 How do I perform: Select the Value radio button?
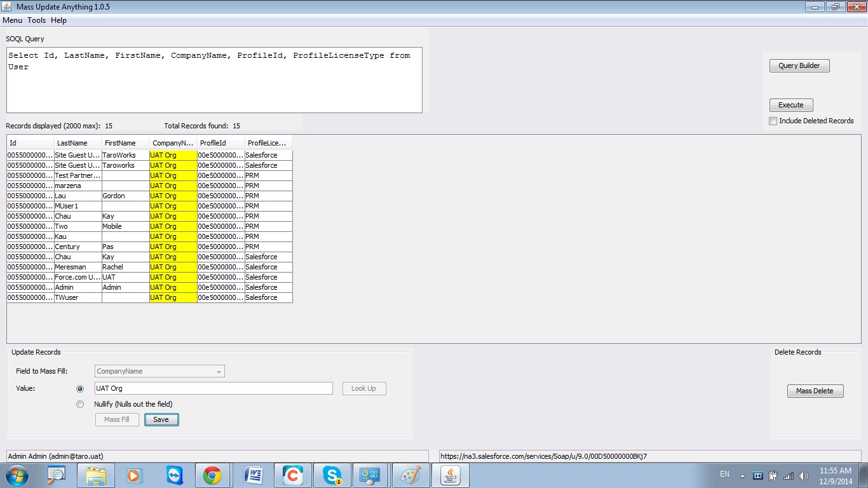tap(80, 388)
